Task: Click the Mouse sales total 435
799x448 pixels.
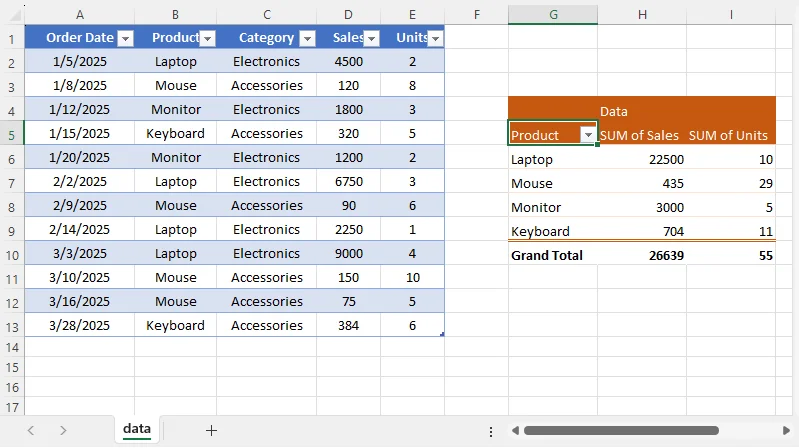Action: 642,183
